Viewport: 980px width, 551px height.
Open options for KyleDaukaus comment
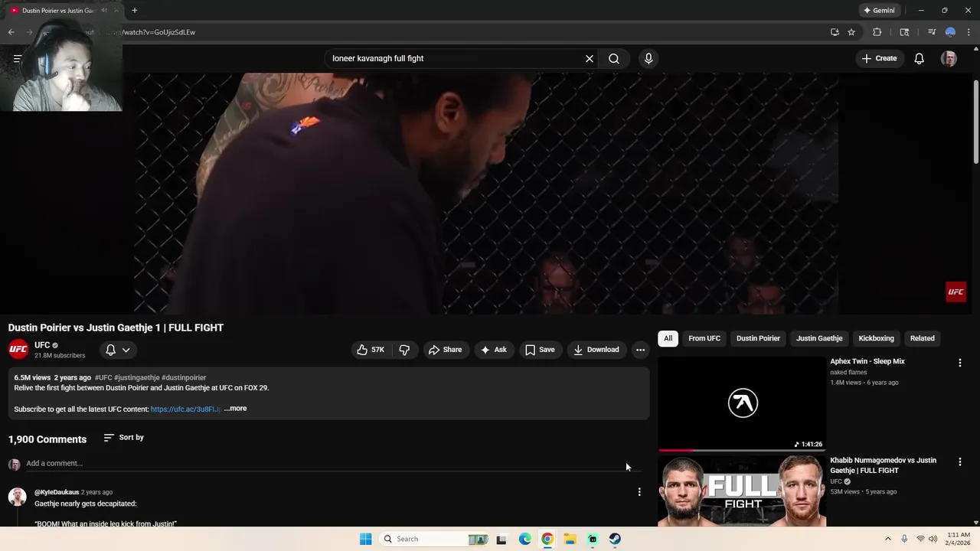coord(639,492)
